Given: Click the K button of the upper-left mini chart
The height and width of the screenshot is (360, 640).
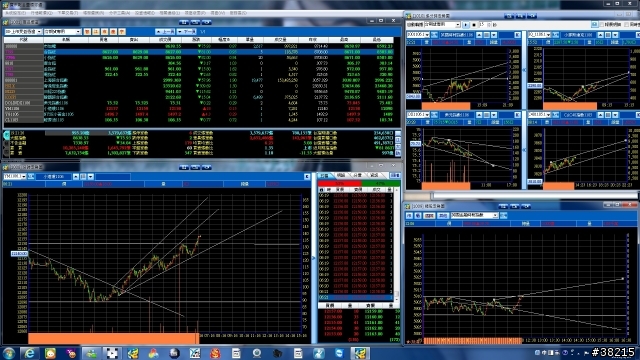Looking at the screenshot, I should 517,35.
